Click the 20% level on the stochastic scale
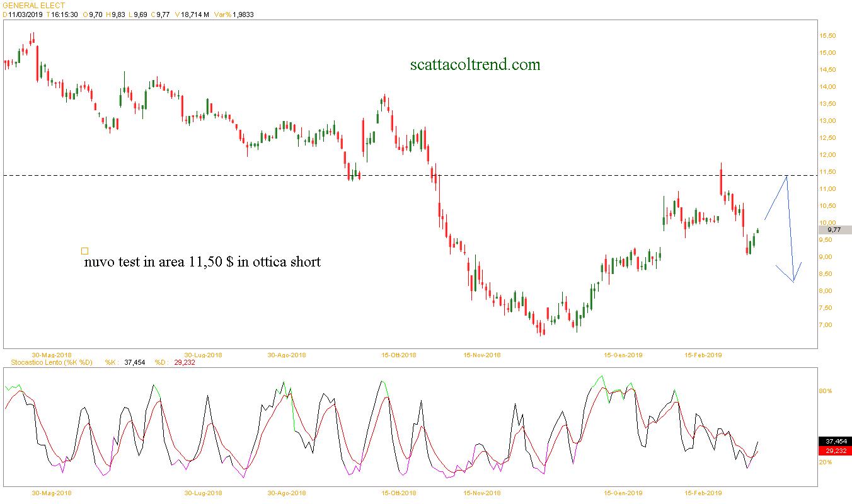This screenshot has height=504, width=852. 825,462
